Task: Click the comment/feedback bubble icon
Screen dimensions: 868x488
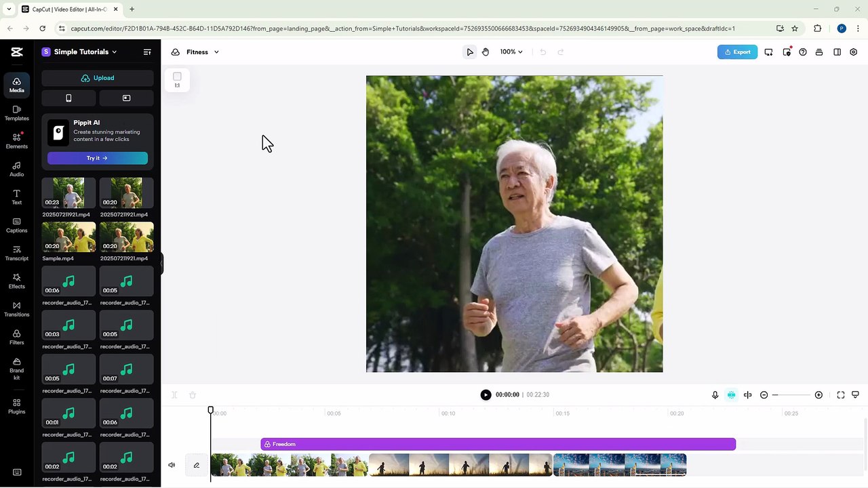Action: click(x=855, y=394)
